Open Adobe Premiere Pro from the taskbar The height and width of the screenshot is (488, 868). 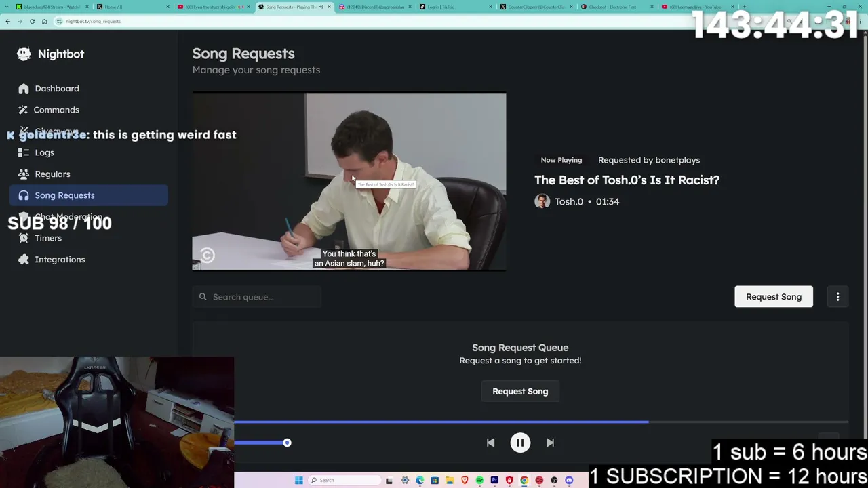(x=494, y=481)
